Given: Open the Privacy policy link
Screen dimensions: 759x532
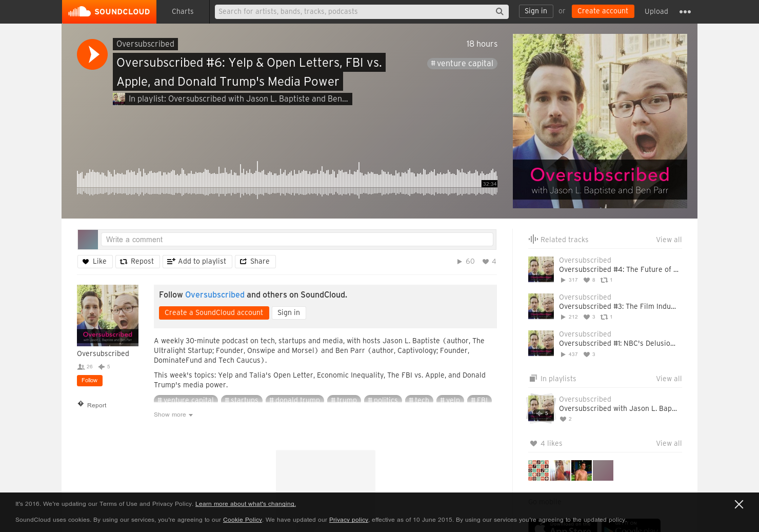Looking at the screenshot, I should 349,520.
